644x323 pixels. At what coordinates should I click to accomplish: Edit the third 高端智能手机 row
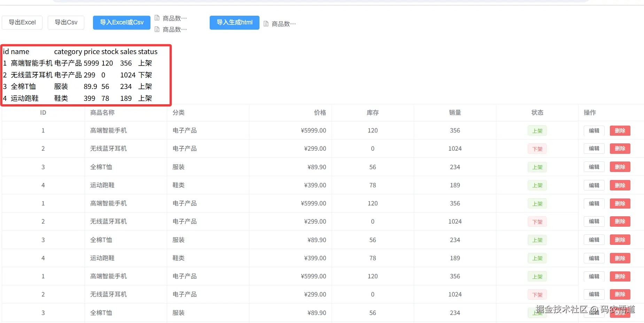click(x=594, y=276)
